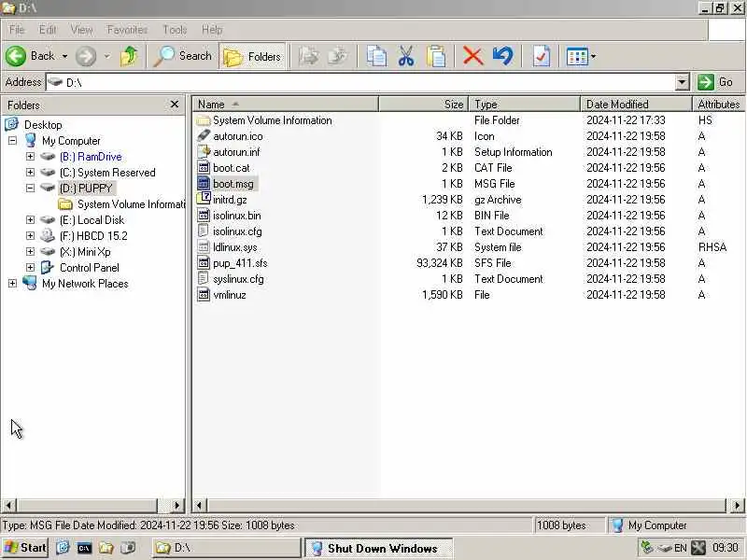Expand the Address bar dropdown
The image size is (747, 560).
(x=683, y=82)
